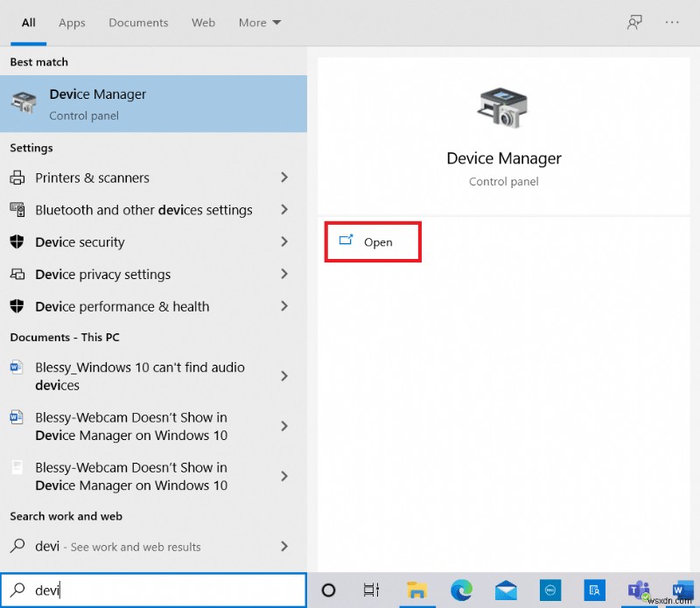Expand the Device performance & health chevron

point(284,307)
